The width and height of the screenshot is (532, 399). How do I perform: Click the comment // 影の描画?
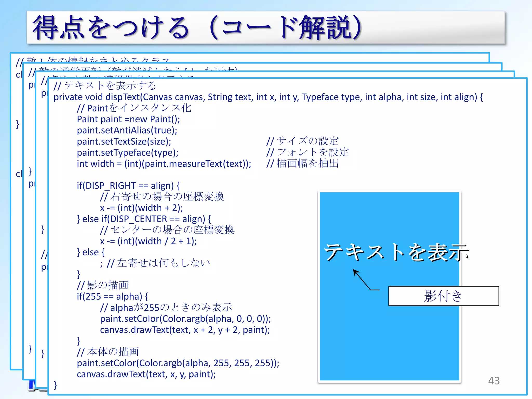103,285
